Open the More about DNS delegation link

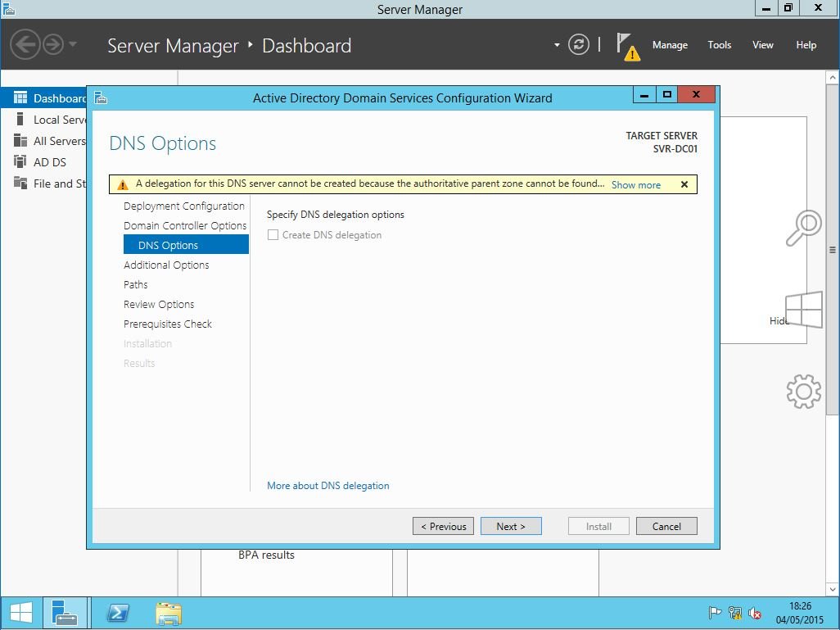pyautogui.click(x=327, y=486)
